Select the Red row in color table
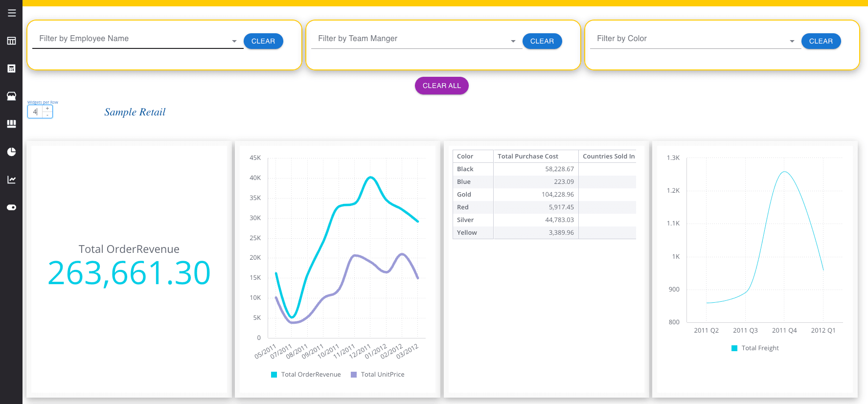The image size is (868, 404). point(545,207)
